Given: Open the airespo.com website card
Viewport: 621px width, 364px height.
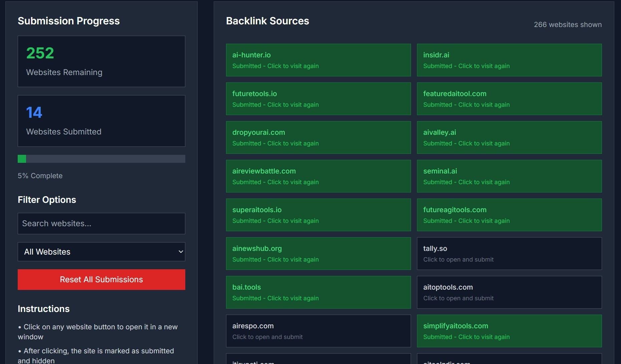Looking at the screenshot, I should point(318,331).
